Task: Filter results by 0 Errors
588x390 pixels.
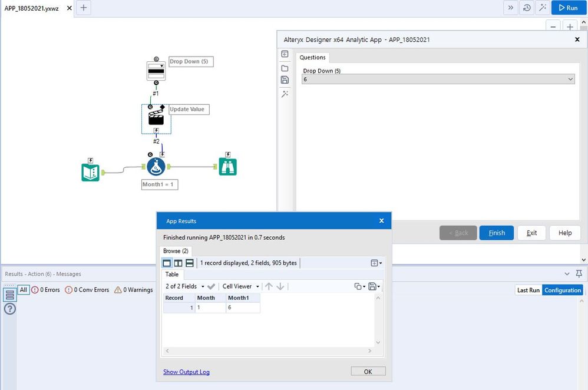Action: [x=45, y=290]
